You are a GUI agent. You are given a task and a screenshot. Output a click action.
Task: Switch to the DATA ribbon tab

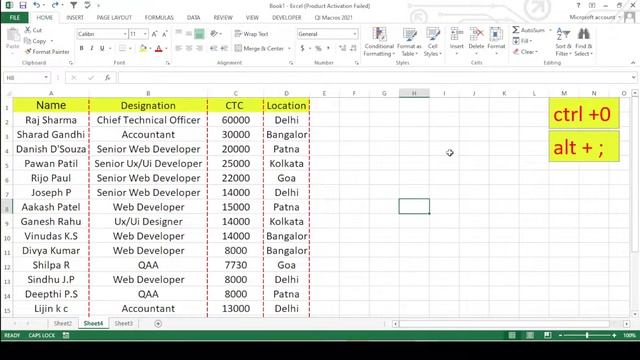click(x=193, y=18)
